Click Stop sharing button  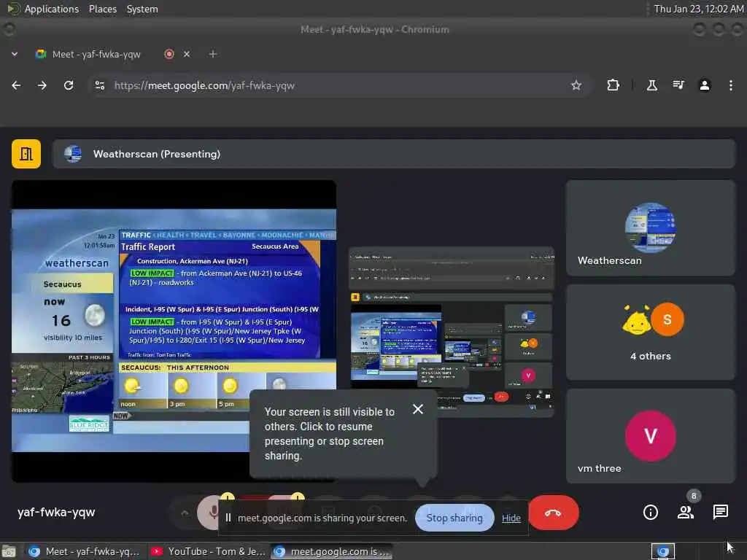pos(454,518)
